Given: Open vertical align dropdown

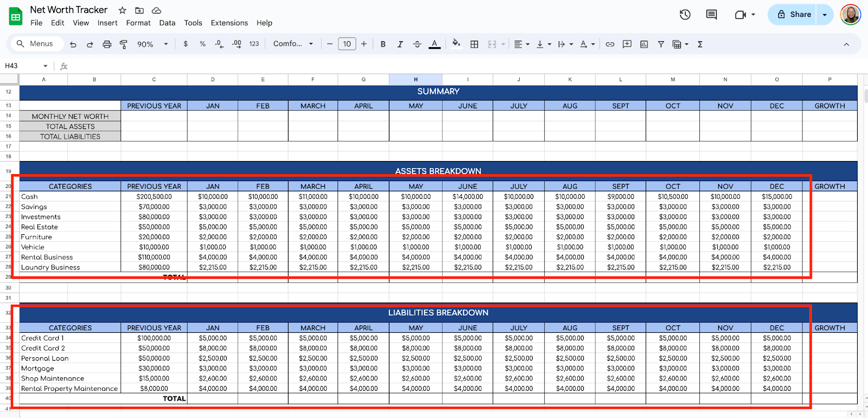Looking at the screenshot, I should [544, 44].
